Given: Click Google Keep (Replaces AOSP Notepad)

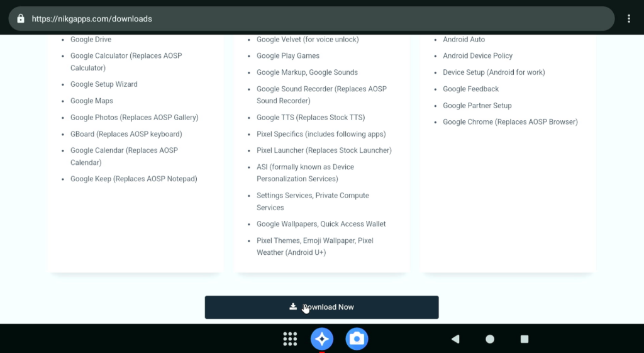Looking at the screenshot, I should click(x=133, y=179).
